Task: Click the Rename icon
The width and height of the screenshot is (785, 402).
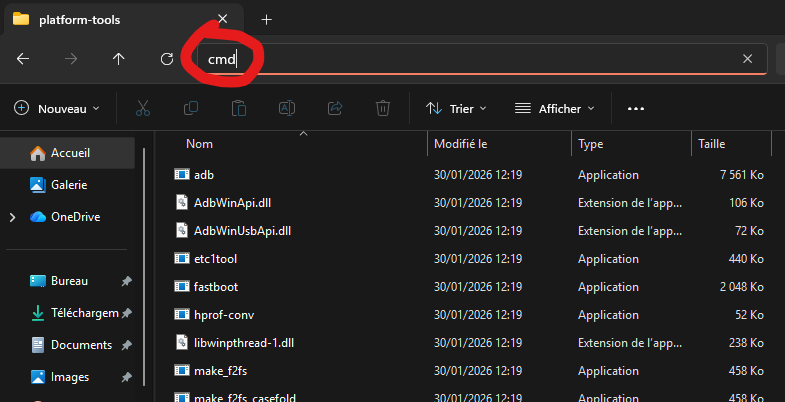Action: (x=286, y=108)
